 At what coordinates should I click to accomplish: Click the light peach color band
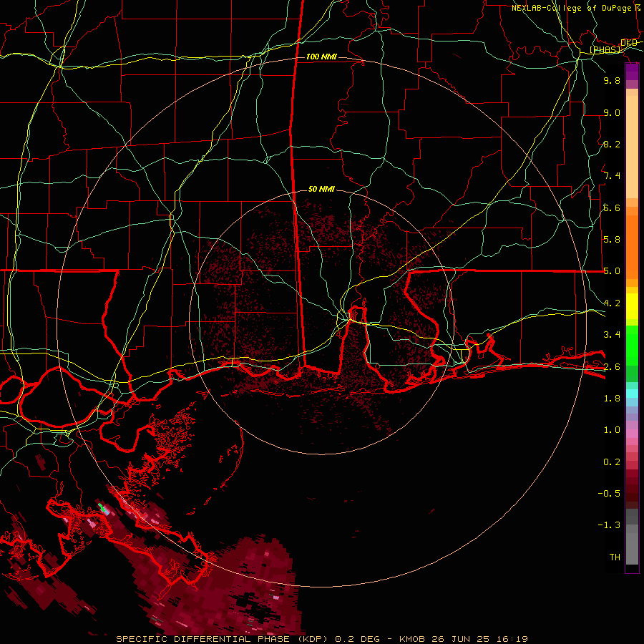[632, 147]
